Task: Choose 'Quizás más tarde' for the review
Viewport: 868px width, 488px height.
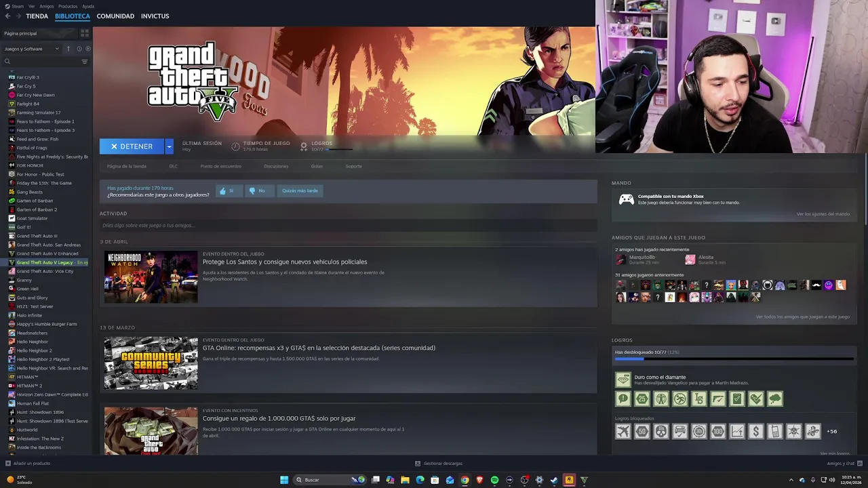Action: coord(300,191)
